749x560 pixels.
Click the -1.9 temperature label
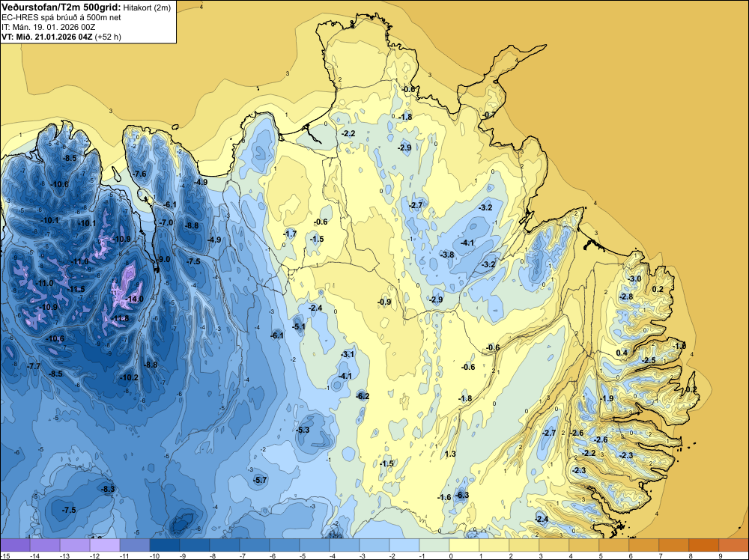point(607,398)
